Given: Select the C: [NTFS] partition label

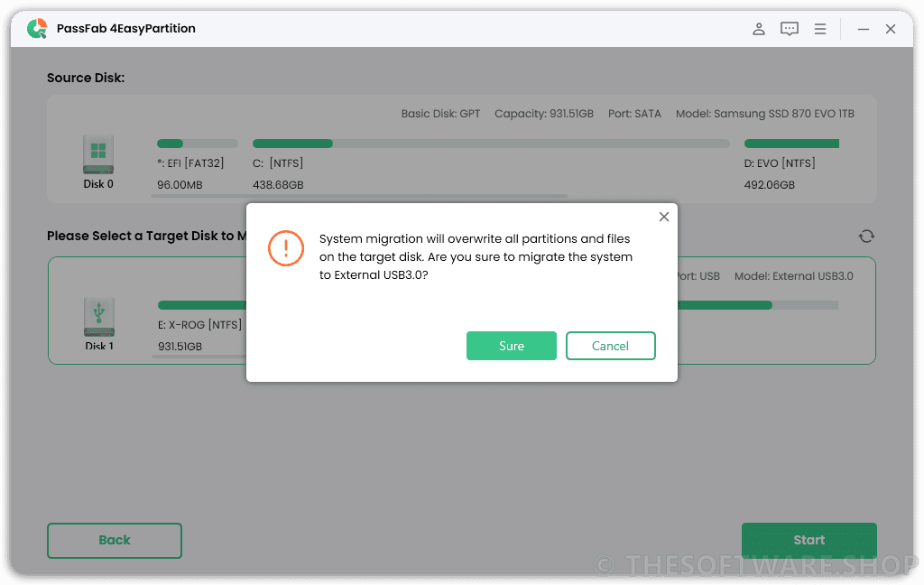Looking at the screenshot, I should click(278, 162).
